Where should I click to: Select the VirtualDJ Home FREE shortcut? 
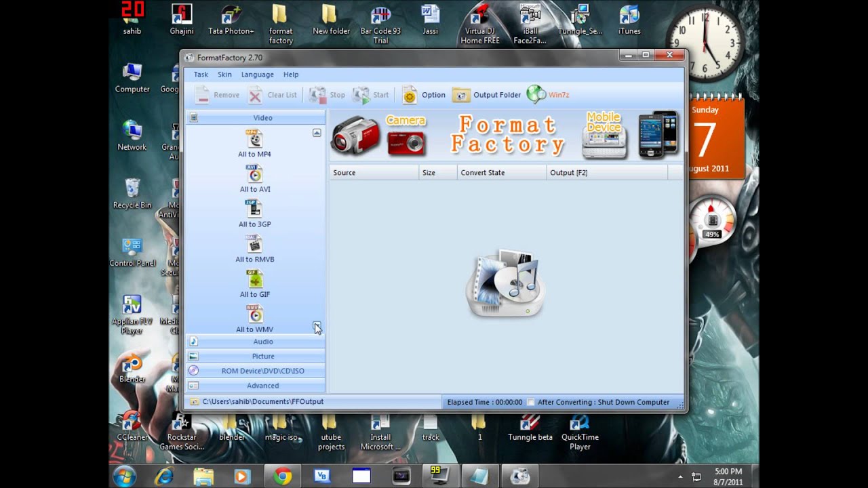pos(480,24)
